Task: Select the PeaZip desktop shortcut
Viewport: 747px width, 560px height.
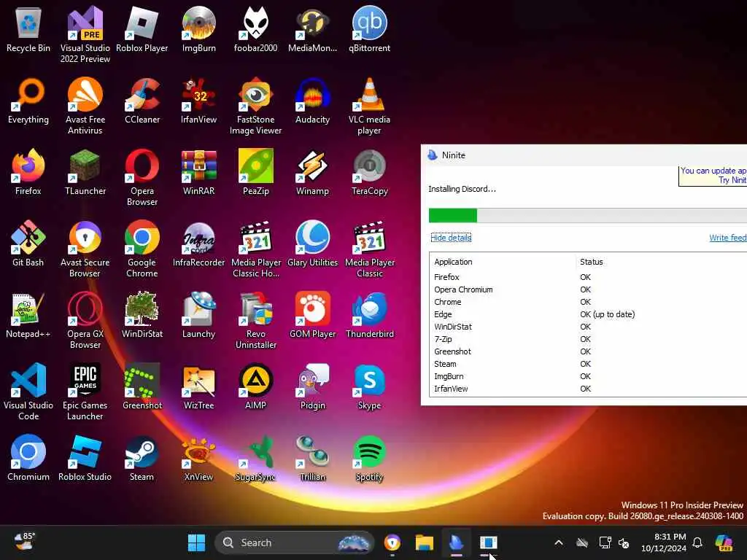Action: pos(255,172)
